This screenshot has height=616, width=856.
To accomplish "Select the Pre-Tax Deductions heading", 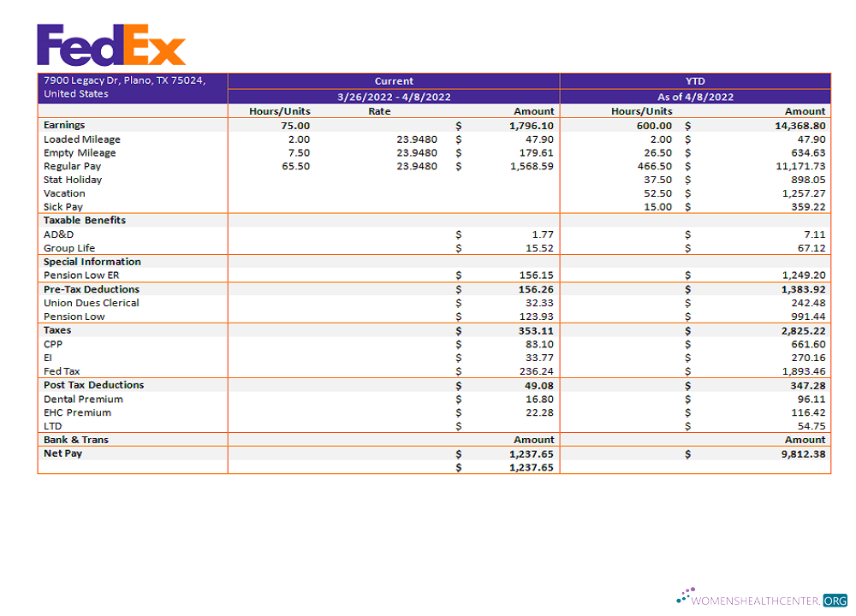I will click(91, 288).
